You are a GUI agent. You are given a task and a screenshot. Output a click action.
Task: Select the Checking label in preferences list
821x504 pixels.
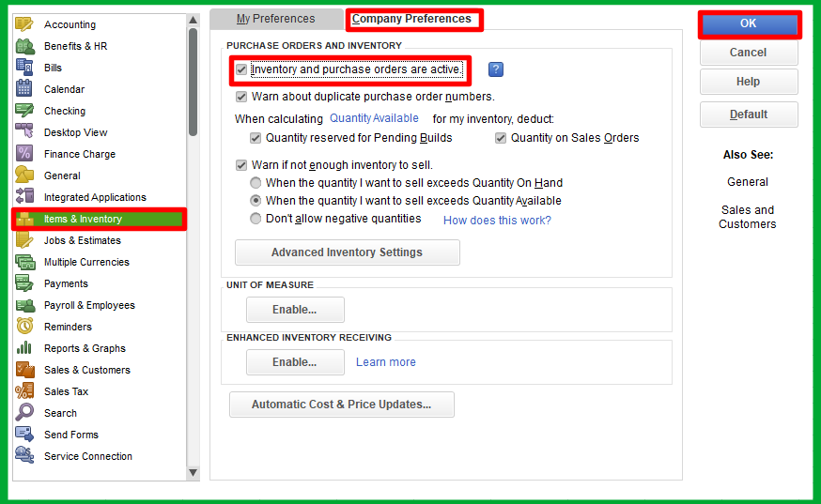[65, 111]
